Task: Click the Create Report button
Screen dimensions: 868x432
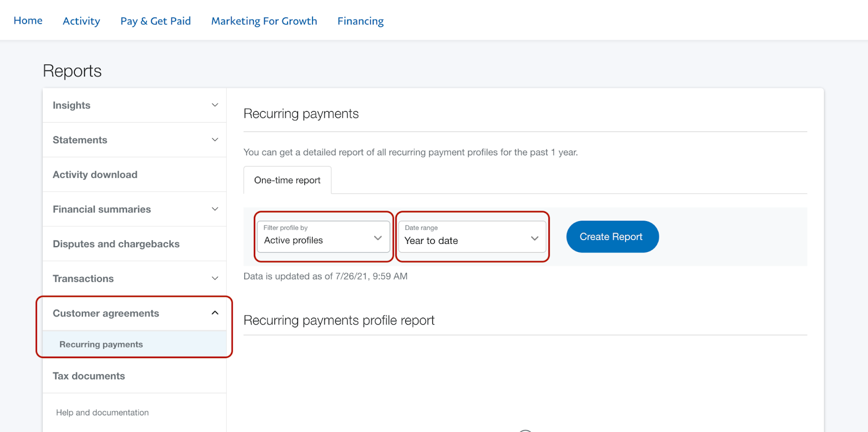Action: point(612,236)
